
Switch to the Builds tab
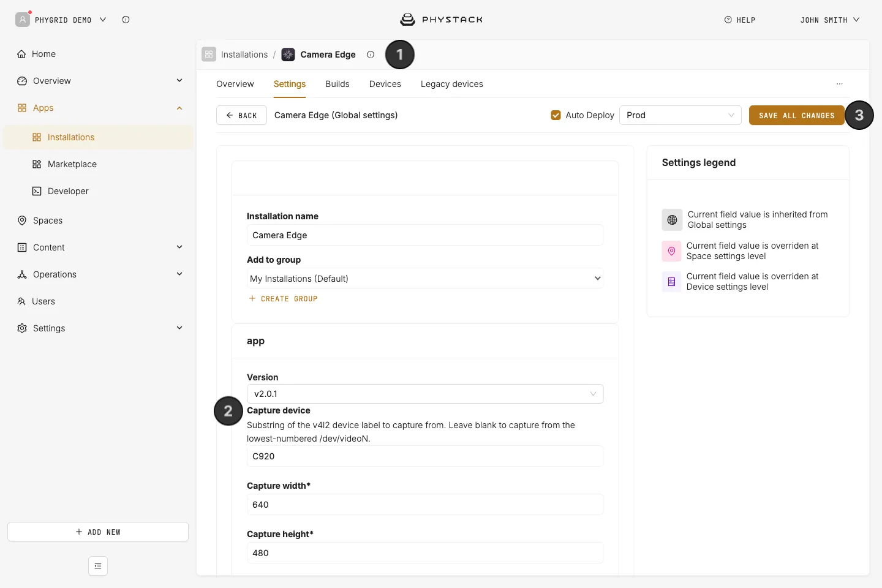click(337, 84)
